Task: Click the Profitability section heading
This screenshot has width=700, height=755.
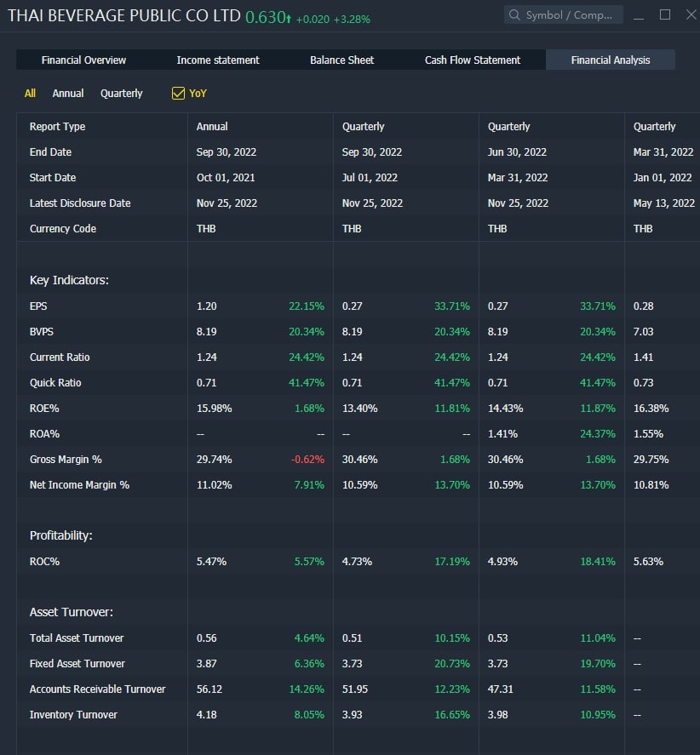Action: point(60,535)
